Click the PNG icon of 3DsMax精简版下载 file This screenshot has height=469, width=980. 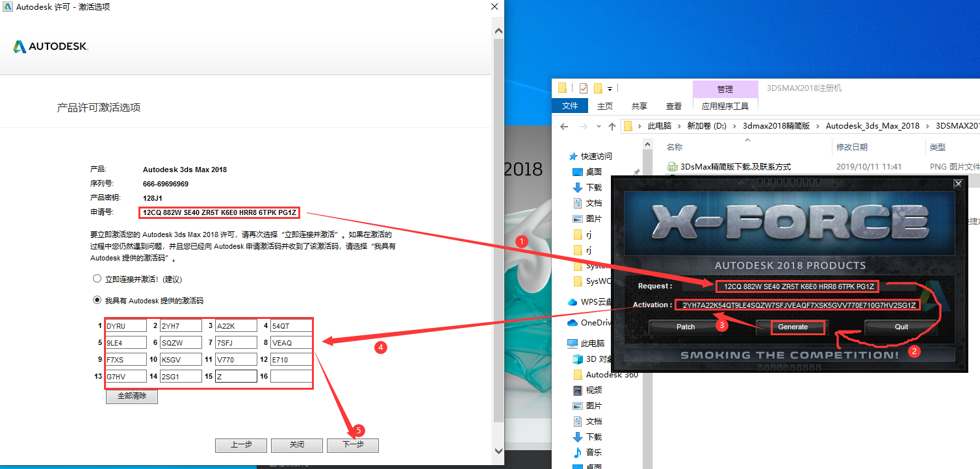coord(673,167)
